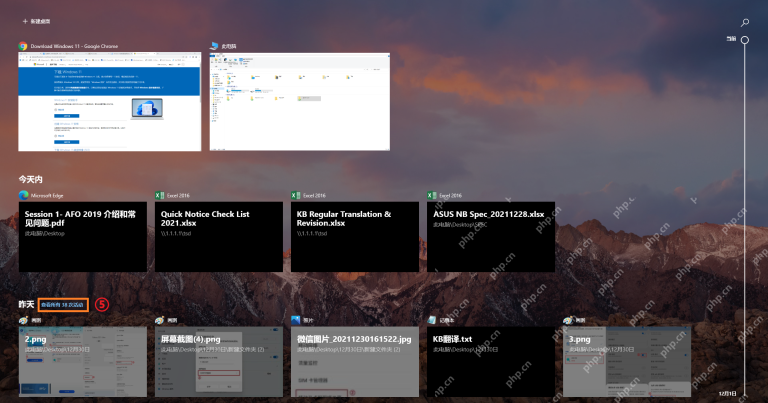Click the Excel icon above Quick Notice Check List card
768x403 pixels.
159,195
